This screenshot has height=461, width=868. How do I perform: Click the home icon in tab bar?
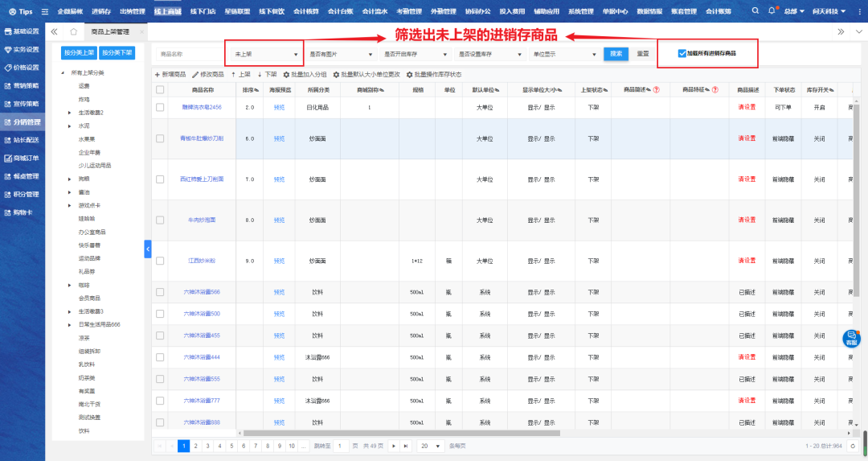click(73, 31)
